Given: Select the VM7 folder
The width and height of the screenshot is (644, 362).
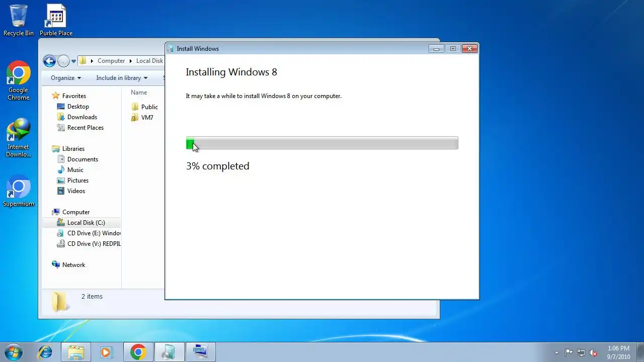Looking at the screenshot, I should point(142,118).
